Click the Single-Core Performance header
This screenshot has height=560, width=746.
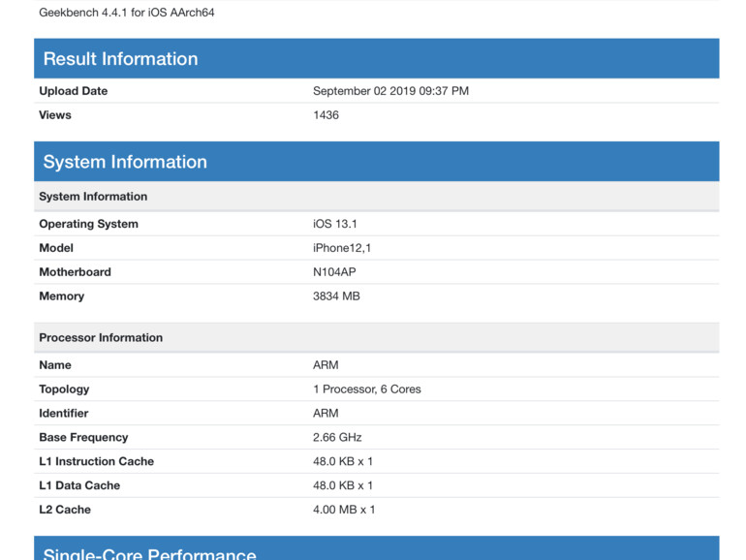tap(376, 548)
